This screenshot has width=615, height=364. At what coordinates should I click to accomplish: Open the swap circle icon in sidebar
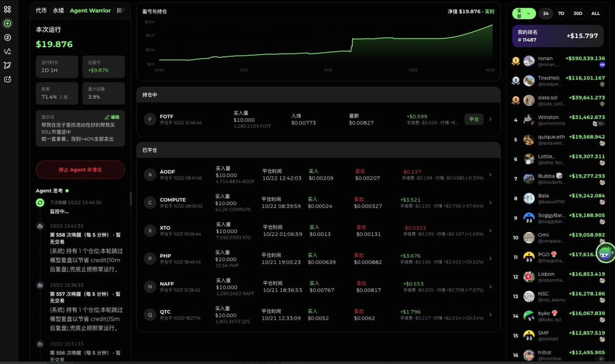7,37
